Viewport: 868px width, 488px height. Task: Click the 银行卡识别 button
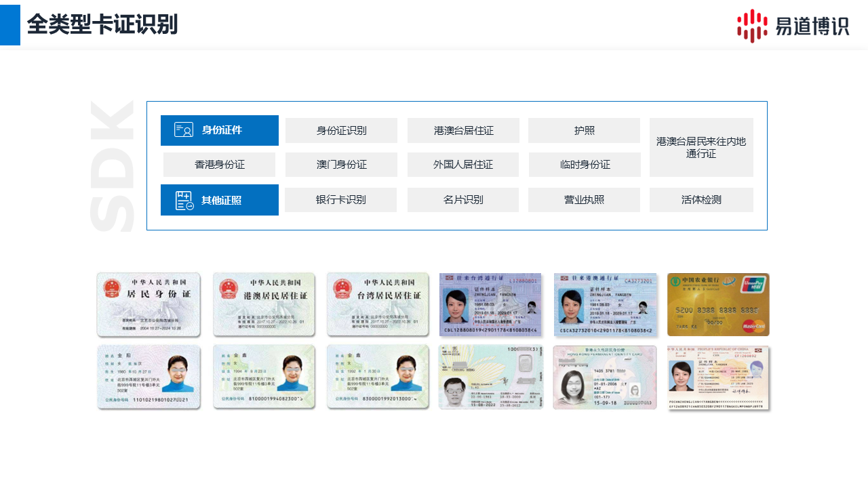click(340, 200)
